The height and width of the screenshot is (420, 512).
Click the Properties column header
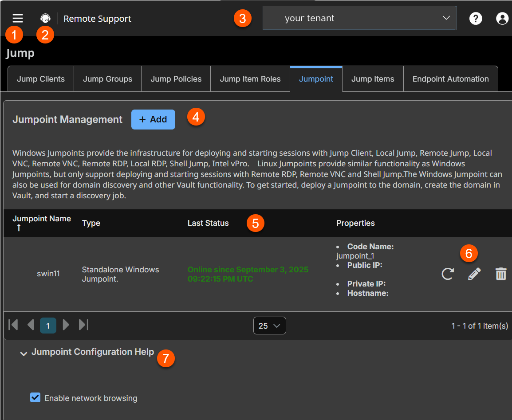coord(355,223)
